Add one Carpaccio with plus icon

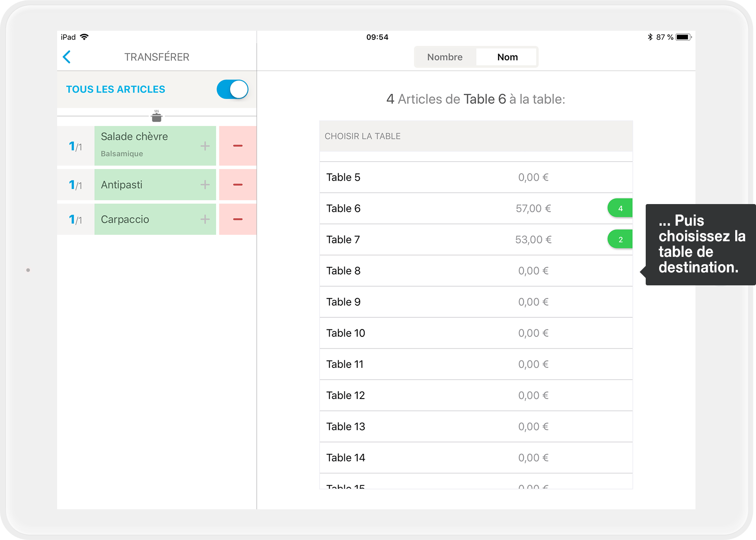click(x=205, y=219)
